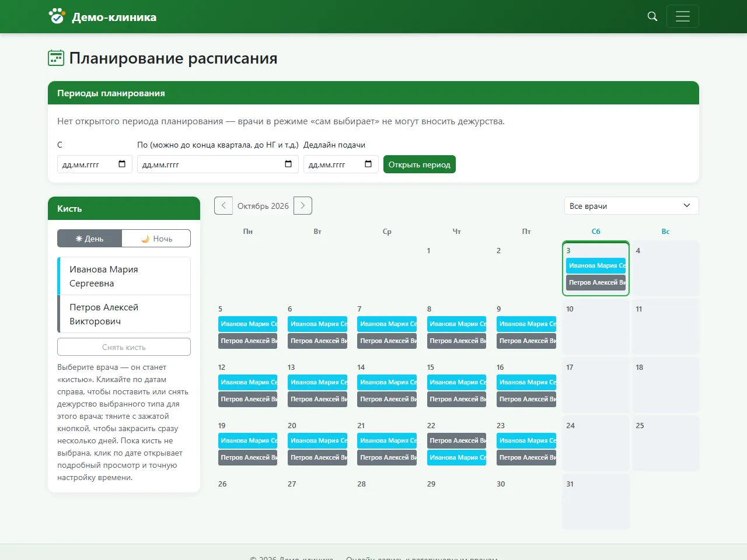Open calendar icon of the «По» date field
The height and width of the screenshot is (560, 747).
(x=288, y=164)
